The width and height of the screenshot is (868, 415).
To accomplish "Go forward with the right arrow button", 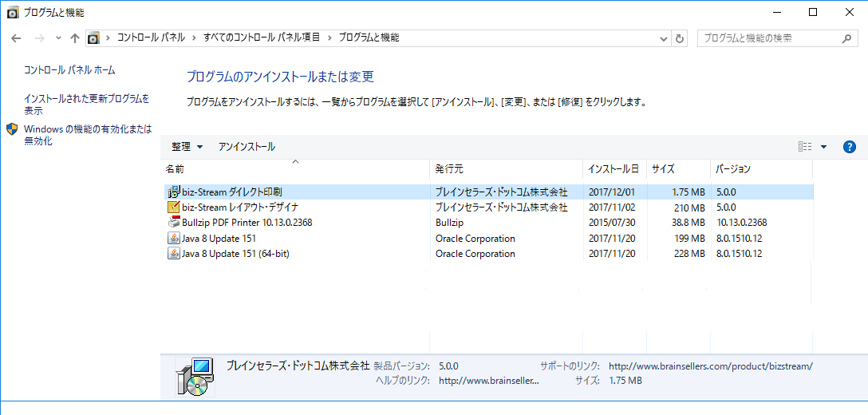I will click(39, 38).
